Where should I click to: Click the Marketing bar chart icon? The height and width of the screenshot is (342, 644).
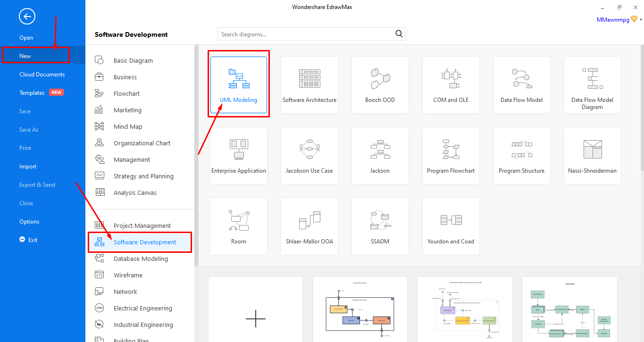(99, 110)
